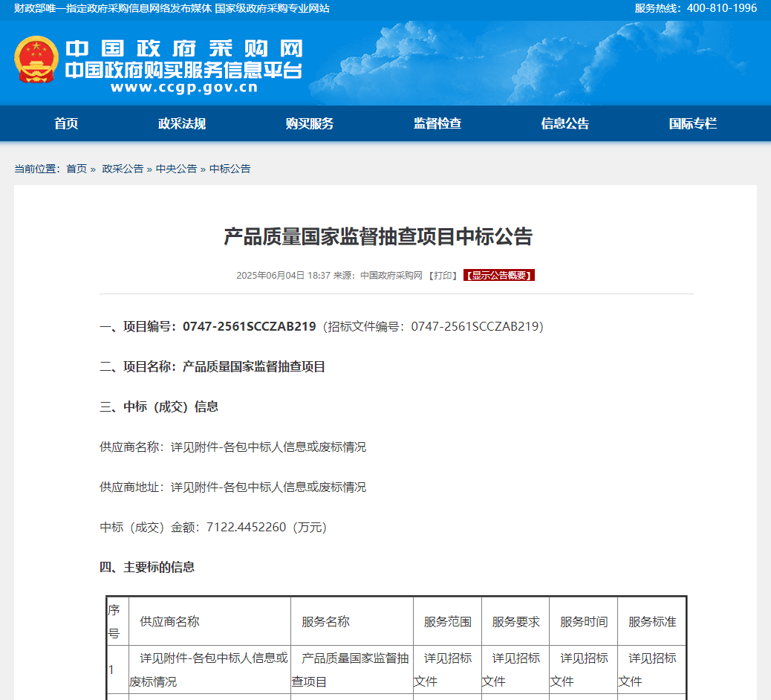Click the 四、主要标的信息 heading
The height and width of the screenshot is (700, 771).
(x=147, y=567)
